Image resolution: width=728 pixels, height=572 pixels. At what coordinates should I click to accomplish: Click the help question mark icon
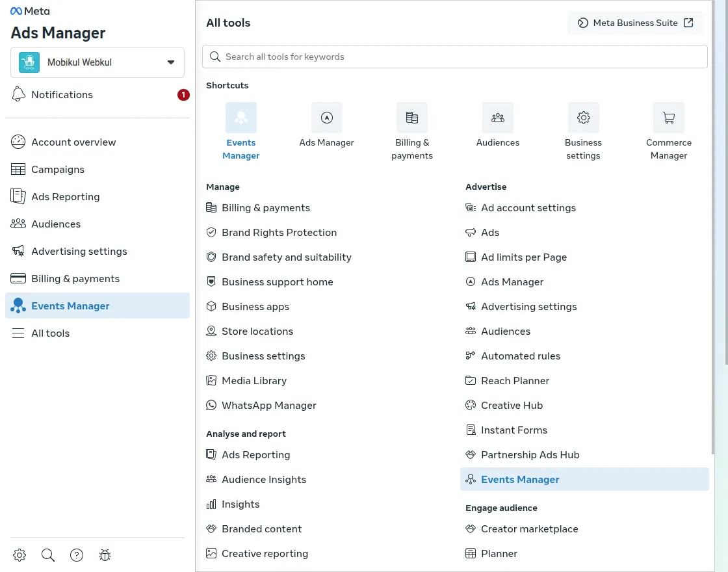click(77, 555)
